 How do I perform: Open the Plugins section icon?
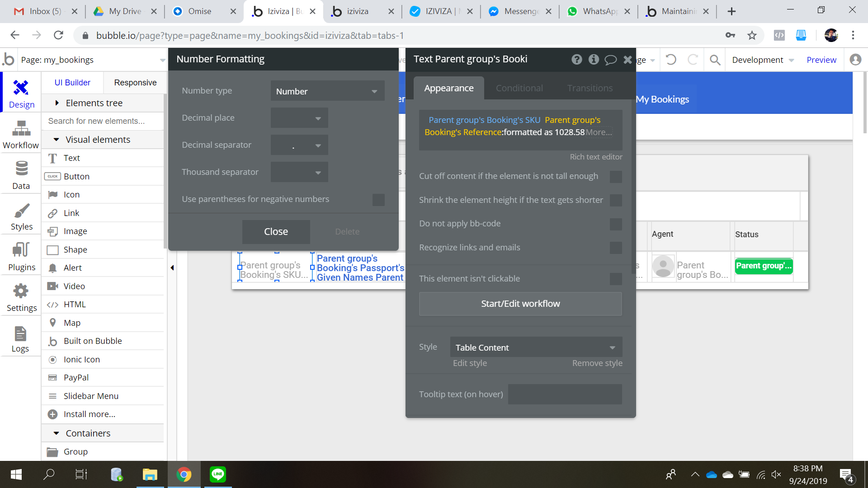tap(21, 256)
